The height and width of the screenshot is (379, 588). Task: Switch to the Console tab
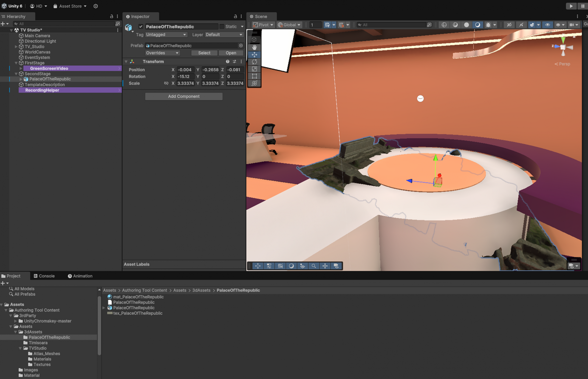click(44, 276)
